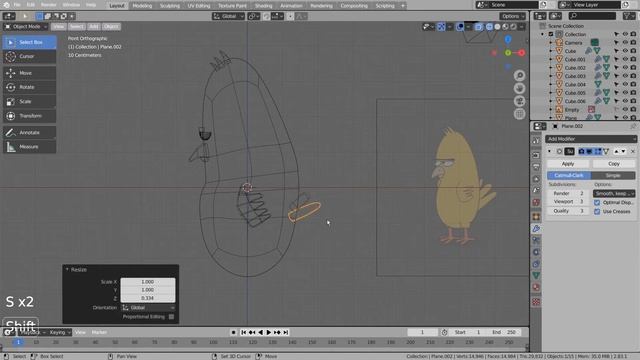Toggle Optimal Display checkbox
Screen dimensions: 640x360
pos(597,202)
